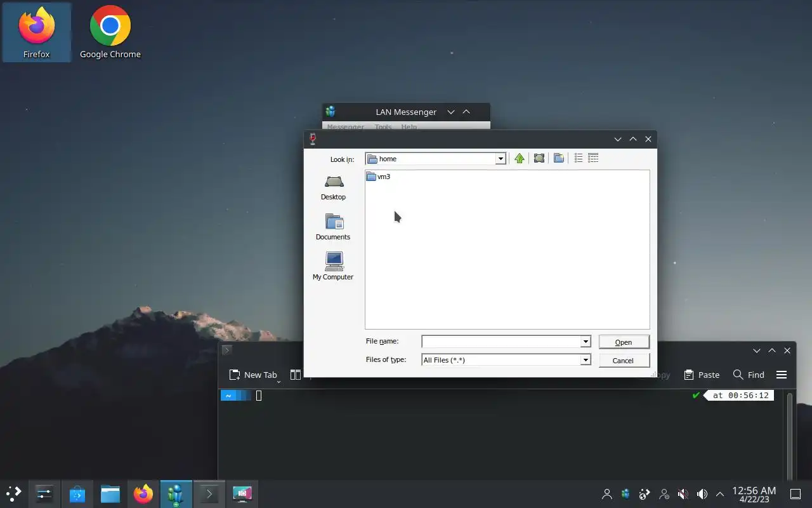Open the audio volume tray icon
Image resolution: width=812 pixels, height=508 pixels.
702,493
